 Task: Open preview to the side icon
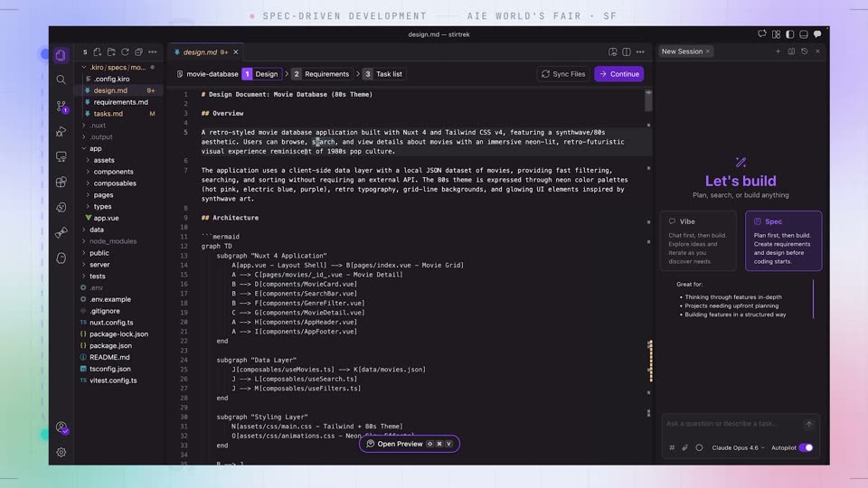[612, 52]
